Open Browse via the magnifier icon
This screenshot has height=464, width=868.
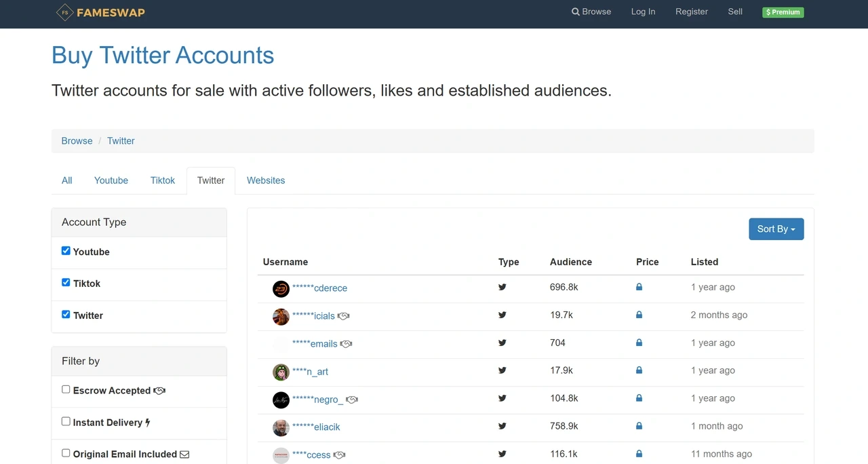click(574, 12)
